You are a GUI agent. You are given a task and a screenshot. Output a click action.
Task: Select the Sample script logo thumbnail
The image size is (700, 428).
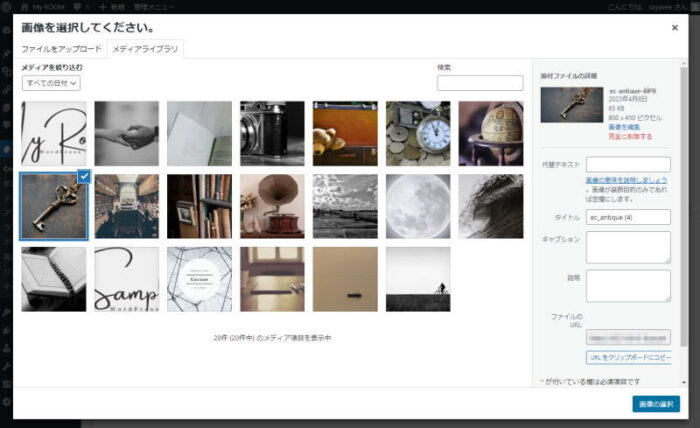(126, 279)
